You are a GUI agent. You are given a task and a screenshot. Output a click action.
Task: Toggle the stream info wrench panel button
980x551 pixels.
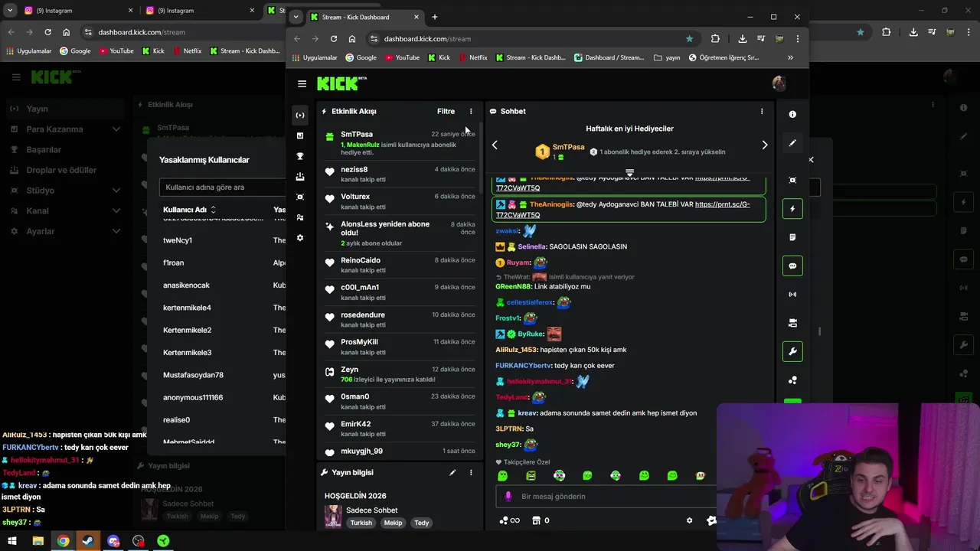(792, 351)
